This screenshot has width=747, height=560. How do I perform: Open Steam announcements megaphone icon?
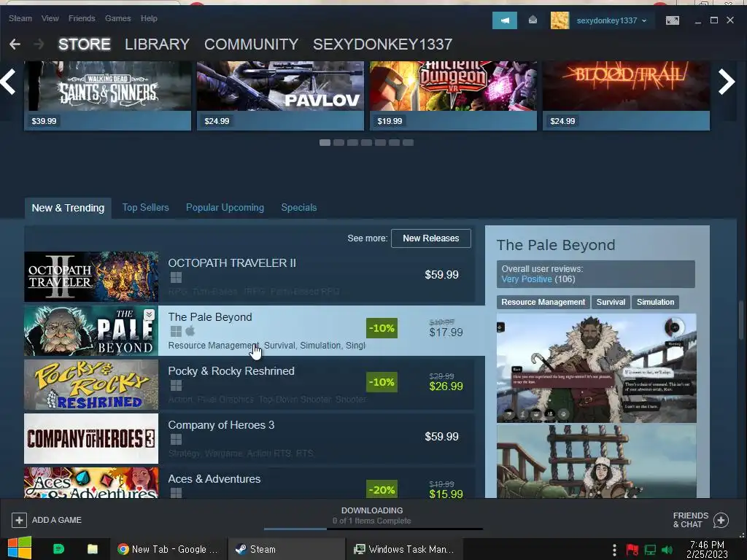505,20
